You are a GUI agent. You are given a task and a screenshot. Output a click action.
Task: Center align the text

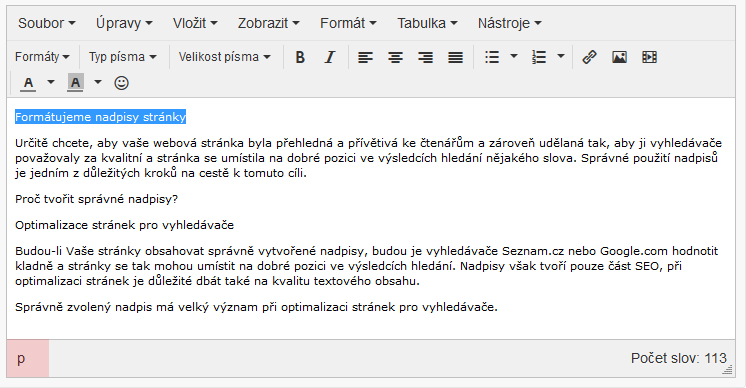pos(395,57)
